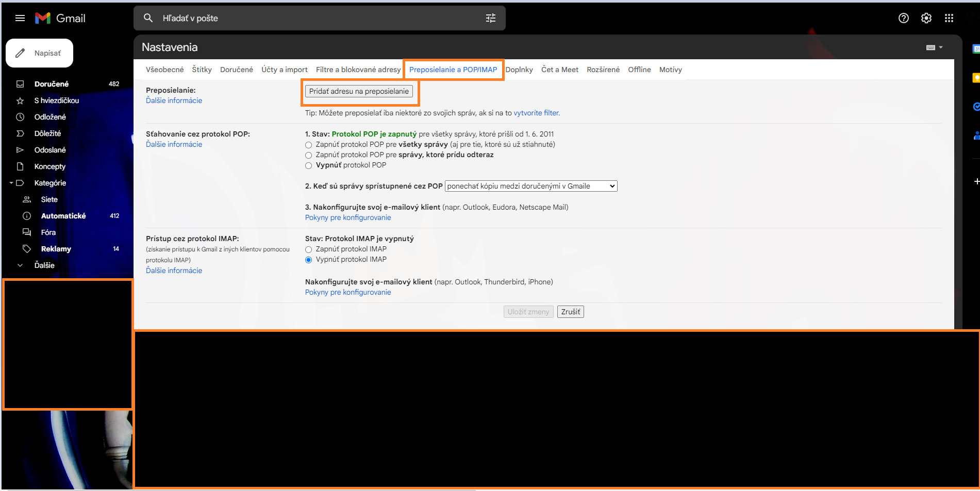Follow the vytvorte filter link
This screenshot has height=491, width=980.
[x=537, y=113]
